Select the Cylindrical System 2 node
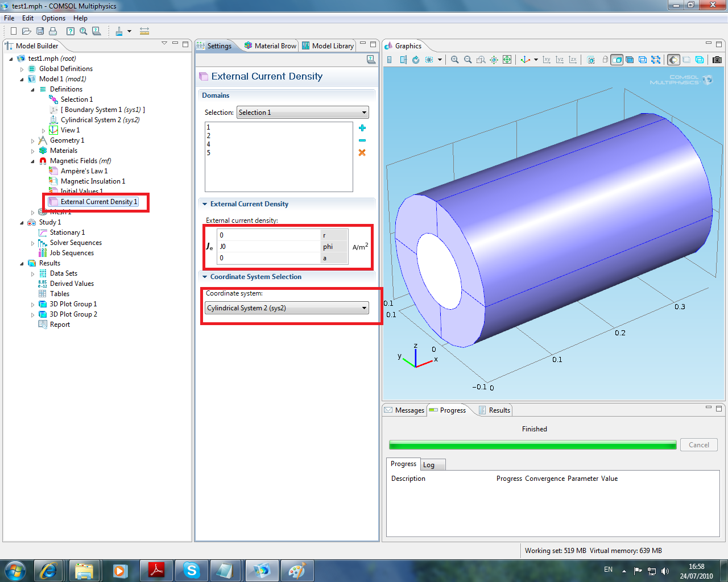The width and height of the screenshot is (728, 582). pos(100,120)
